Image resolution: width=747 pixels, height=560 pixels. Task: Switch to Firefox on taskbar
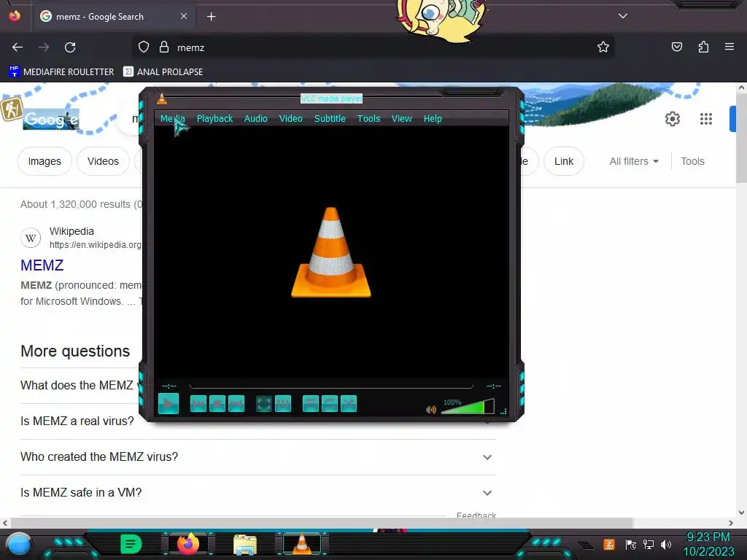187,544
